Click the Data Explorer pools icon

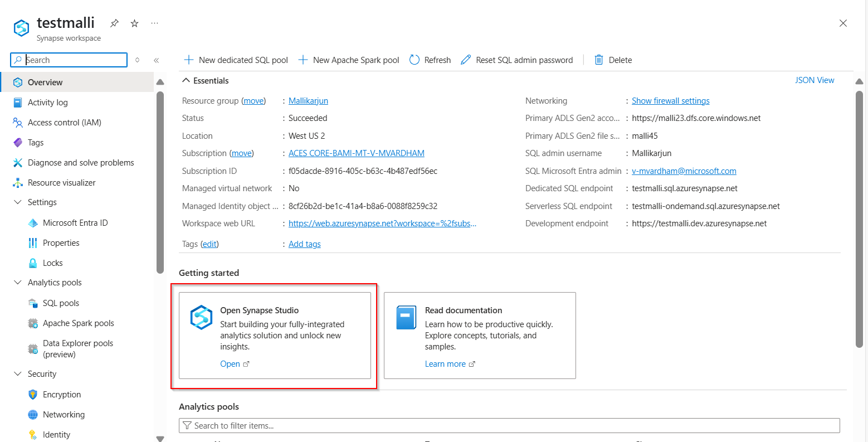click(33, 349)
